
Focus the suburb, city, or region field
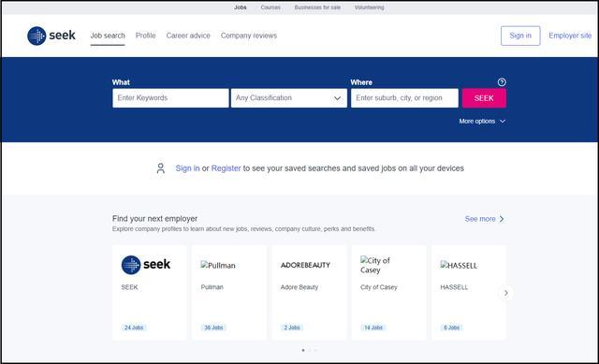404,98
